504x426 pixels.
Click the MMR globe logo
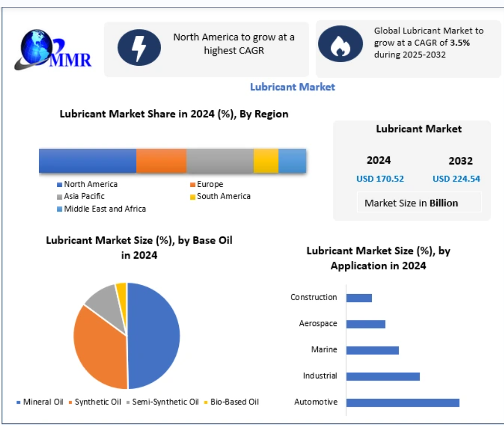53,50
